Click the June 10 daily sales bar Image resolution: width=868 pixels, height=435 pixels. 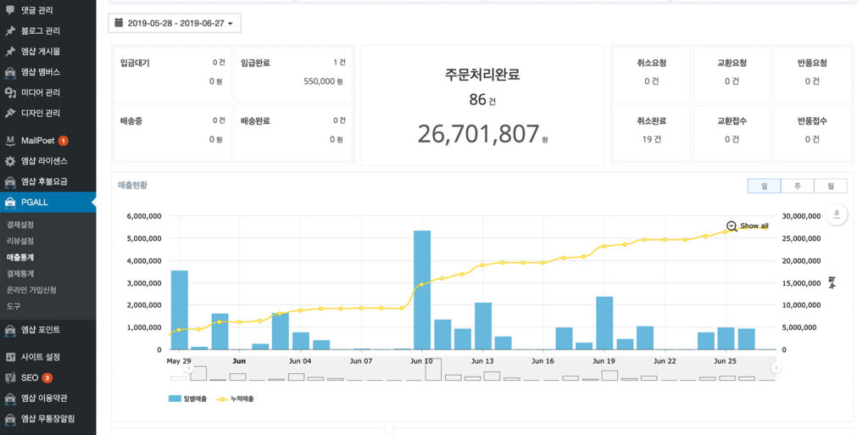pyautogui.click(x=421, y=289)
